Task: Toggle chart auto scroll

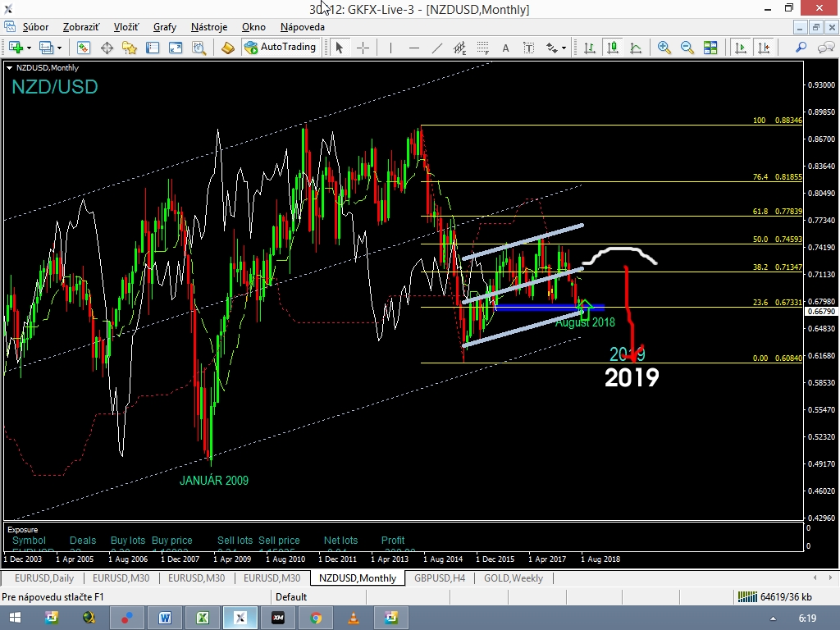Action: [x=741, y=48]
